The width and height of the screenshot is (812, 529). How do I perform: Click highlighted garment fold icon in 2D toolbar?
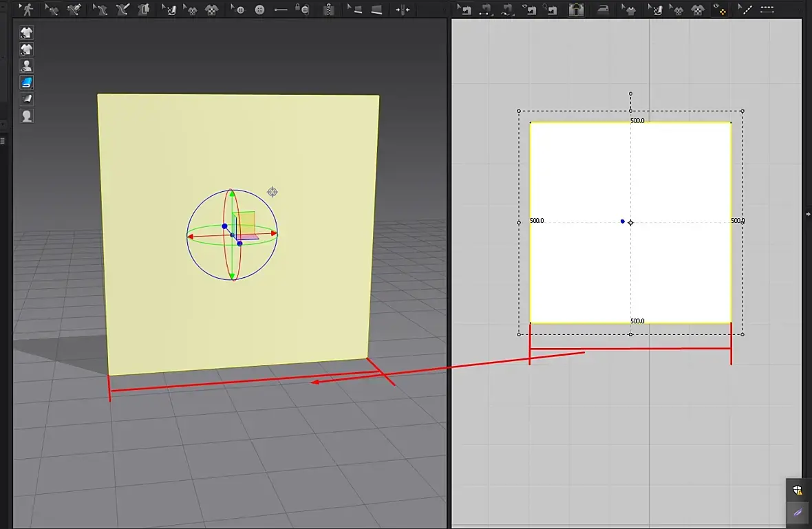pos(576,10)
